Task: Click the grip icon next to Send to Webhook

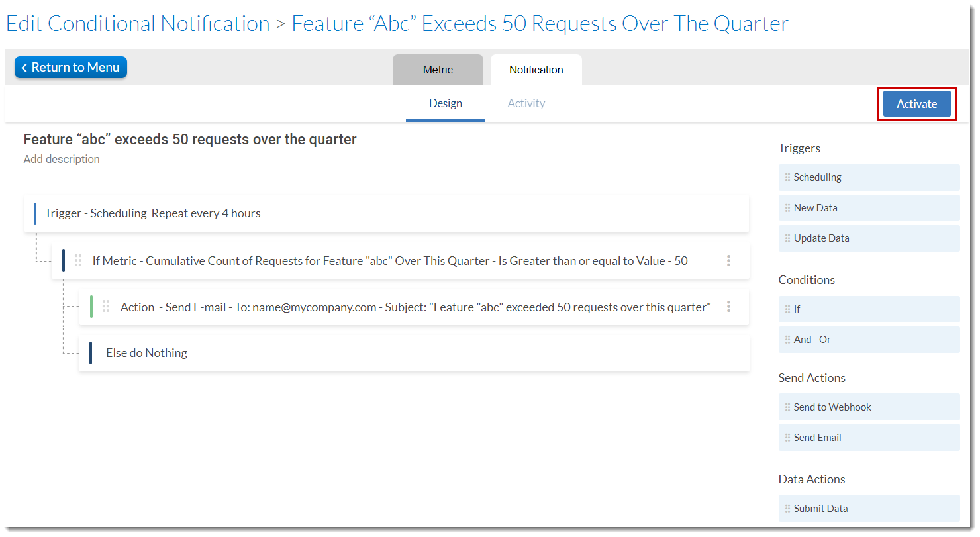Action: [x=788, y=407]
